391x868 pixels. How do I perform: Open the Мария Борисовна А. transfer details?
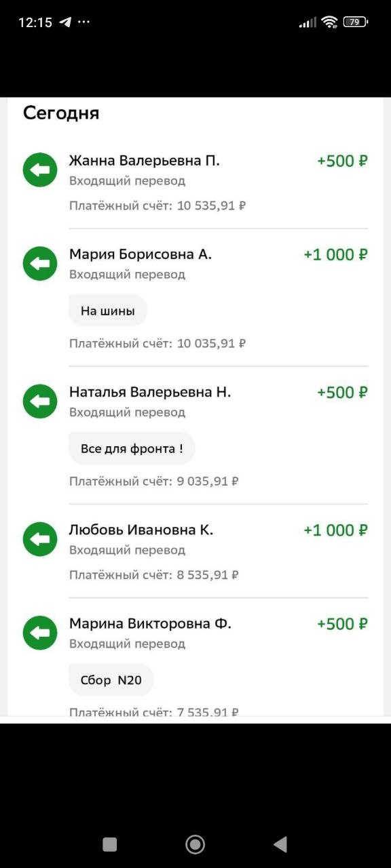(x=195, y=298)
